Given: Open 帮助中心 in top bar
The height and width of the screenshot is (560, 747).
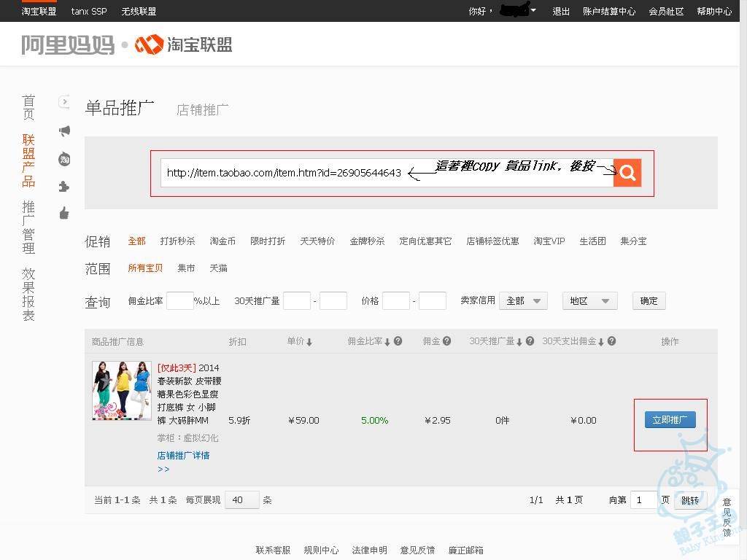Looking at the screenshot, I should (714, 11).
